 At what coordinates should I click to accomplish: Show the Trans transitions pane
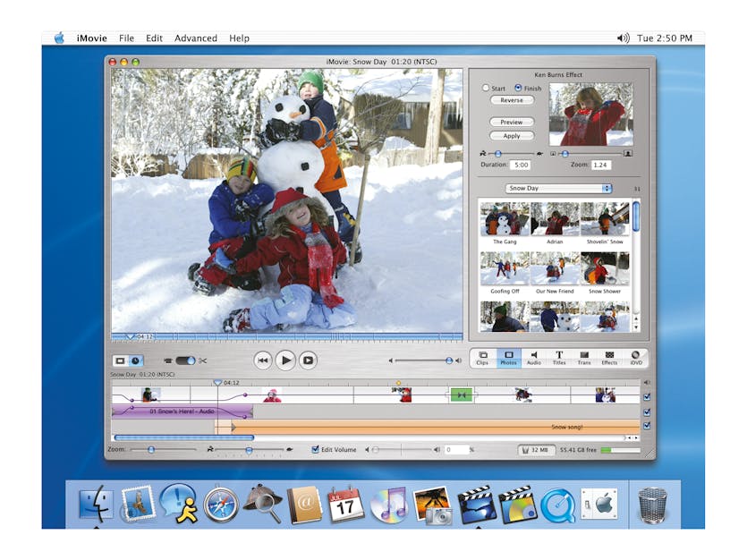[x=584, y=358]
